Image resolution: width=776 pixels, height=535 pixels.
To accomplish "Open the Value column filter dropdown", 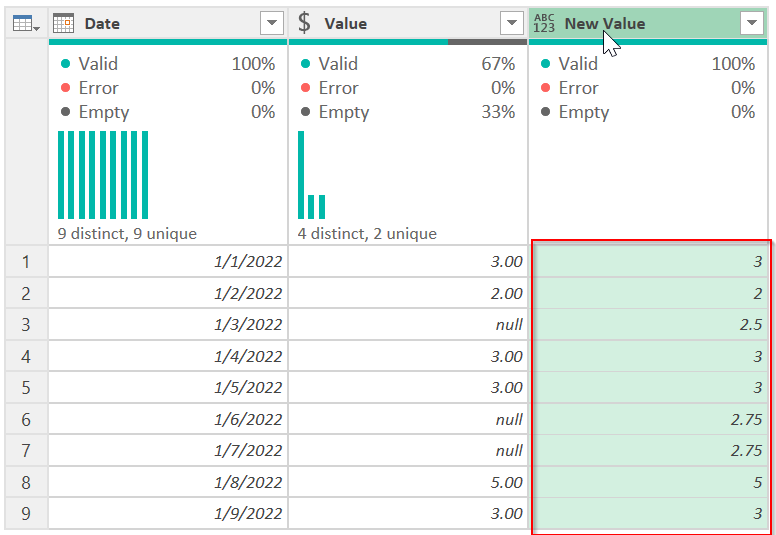I will coord(512,23).
